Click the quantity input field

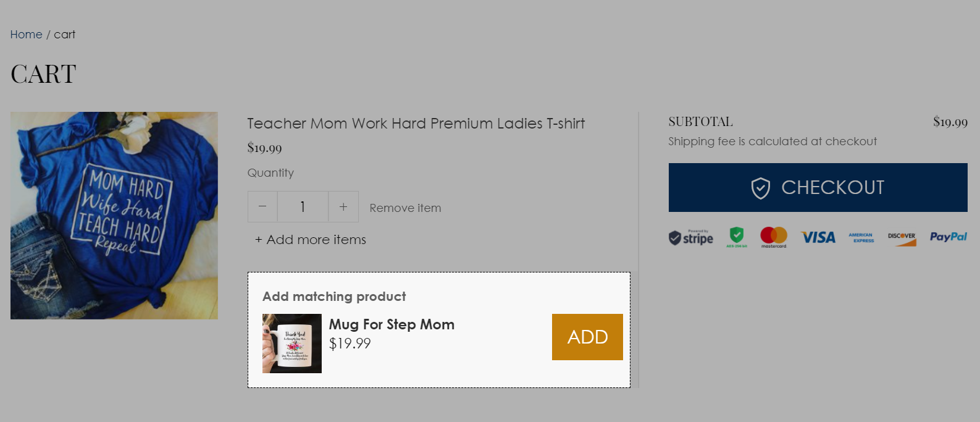(303, 206)
